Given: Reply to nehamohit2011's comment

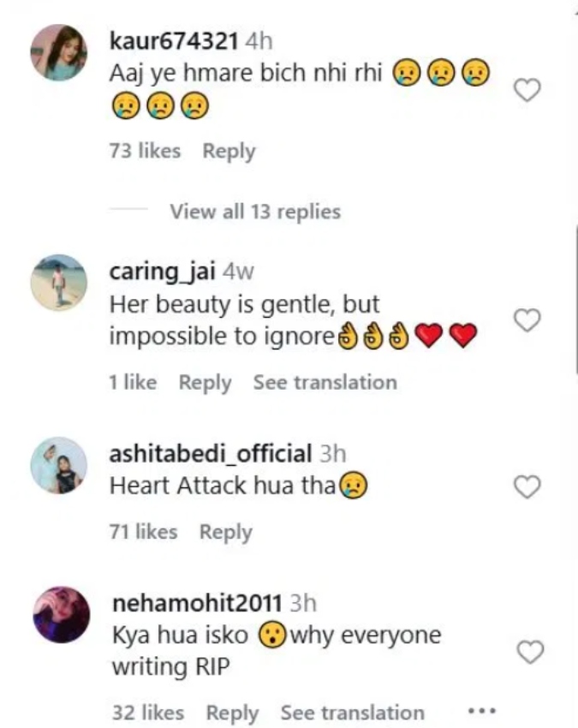Looking at the screenshot, I should tap(232, 713).
